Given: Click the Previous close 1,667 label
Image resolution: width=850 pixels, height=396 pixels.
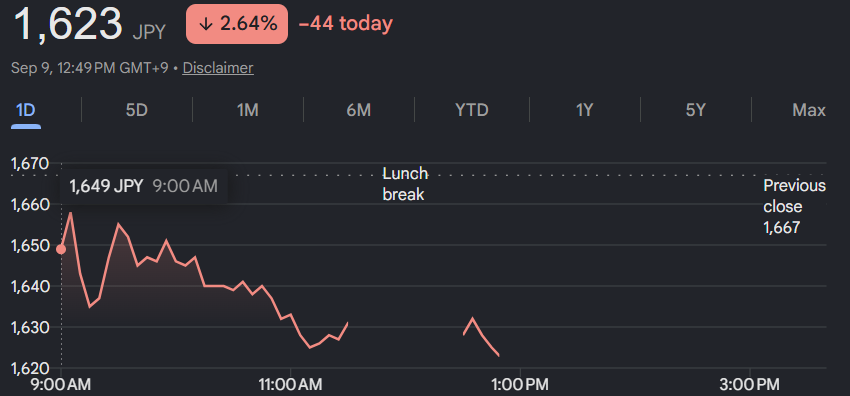Looking at the screenshot, I should (794, 206).
